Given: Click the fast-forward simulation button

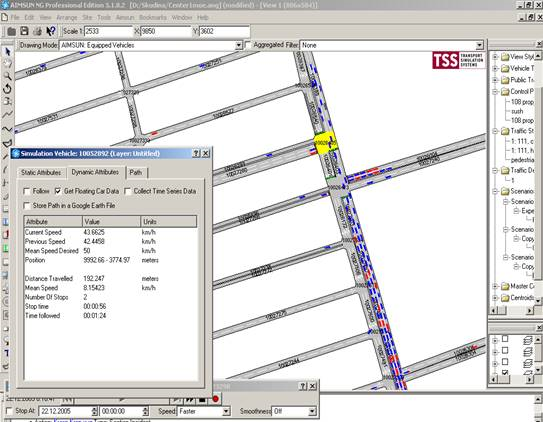Looking at the screenshot, I should point(190,399).
